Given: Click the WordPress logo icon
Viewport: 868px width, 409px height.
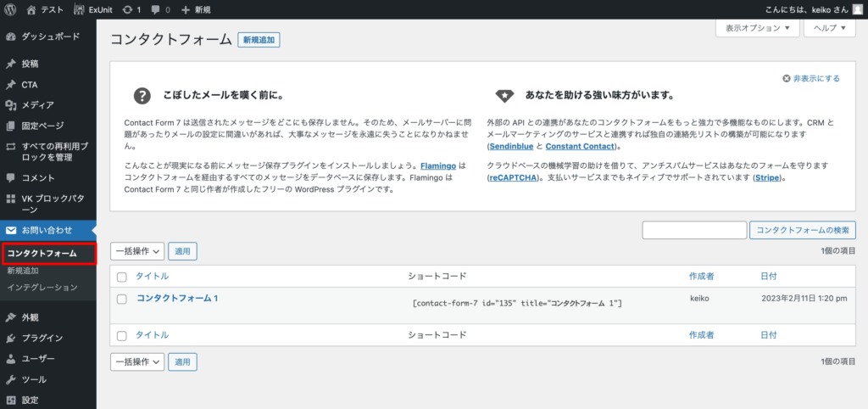Looking at the screenshot, I should (10, 9).
